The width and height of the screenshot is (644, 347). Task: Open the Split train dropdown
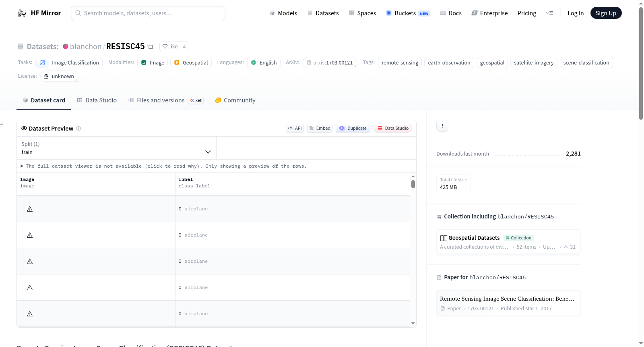[116, 148]
